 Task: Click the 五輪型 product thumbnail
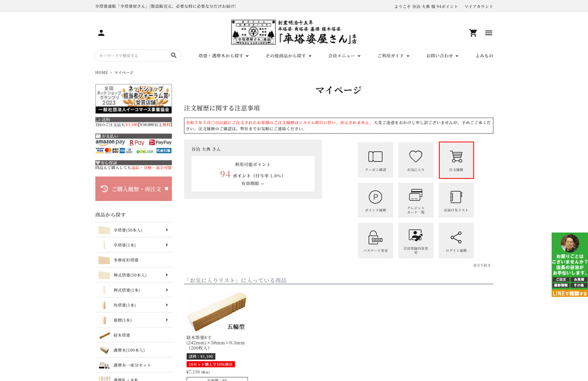point(217,312)
